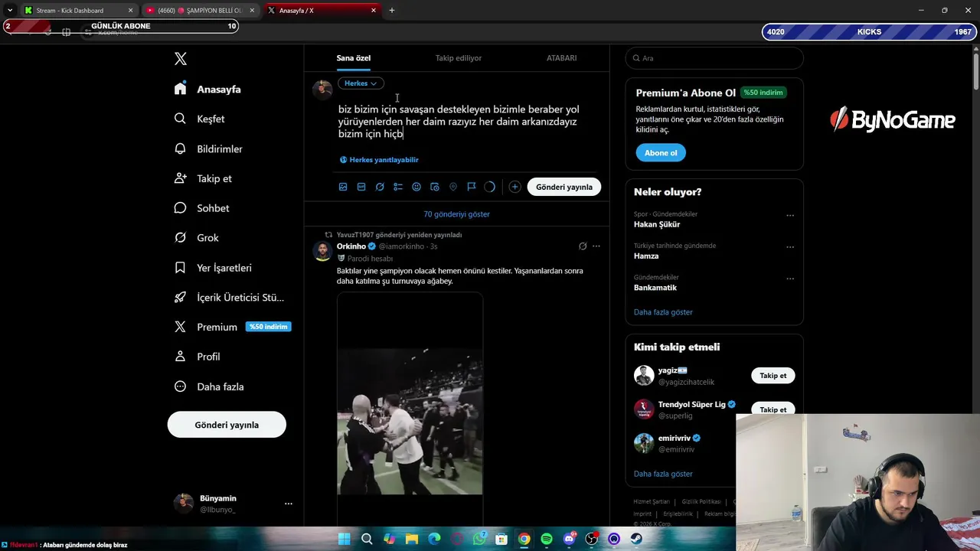Open Windows Start menu
Screen dimensions: 980x551
pyautogui.click(x=344, y=539)
